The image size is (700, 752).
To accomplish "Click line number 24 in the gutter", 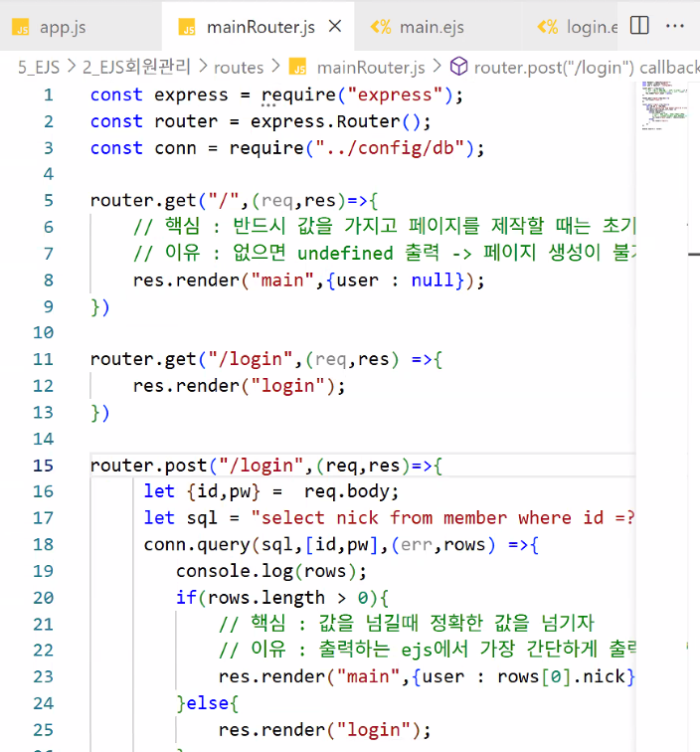I will click(x=43, y=703).
